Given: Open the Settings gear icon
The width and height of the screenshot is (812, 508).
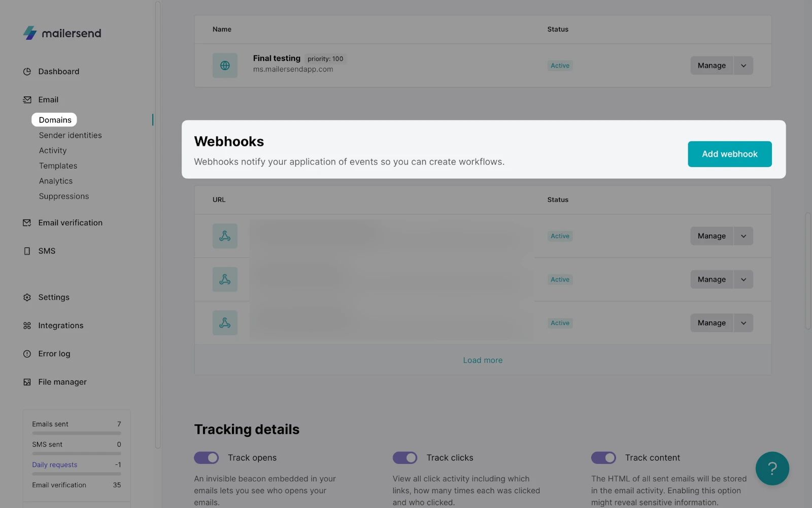Looking at the screenshot, I should coord(27,297).
